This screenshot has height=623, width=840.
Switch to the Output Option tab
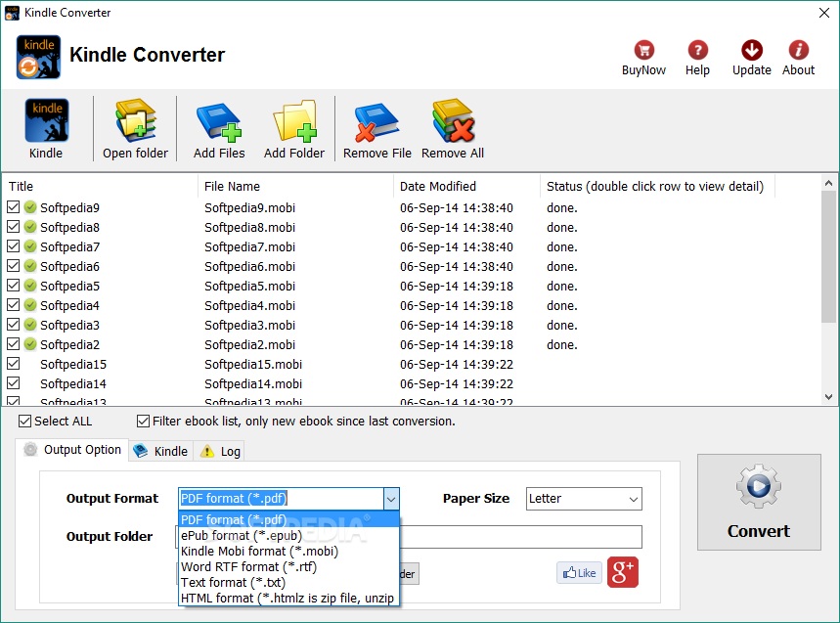[x=72, y=450]
